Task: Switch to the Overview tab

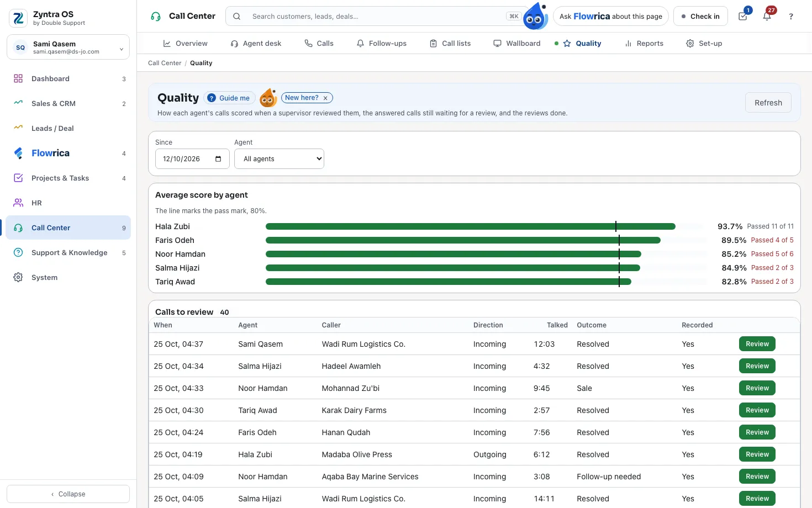Action: 185,44
